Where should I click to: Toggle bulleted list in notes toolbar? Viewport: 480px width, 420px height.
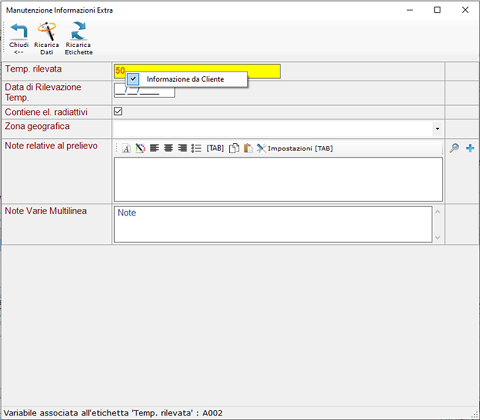coord(196,148)
